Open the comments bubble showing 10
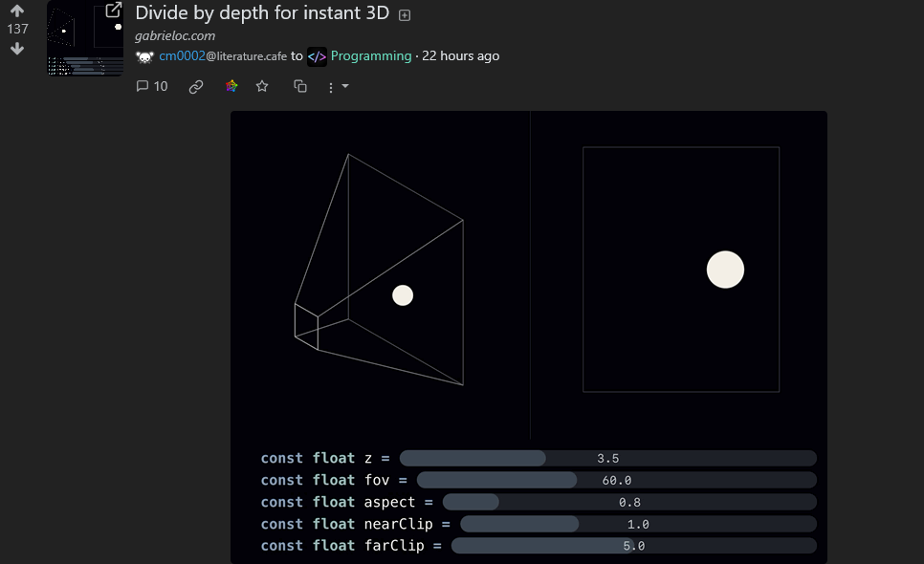The image size is (924, 564). (152, 87)
